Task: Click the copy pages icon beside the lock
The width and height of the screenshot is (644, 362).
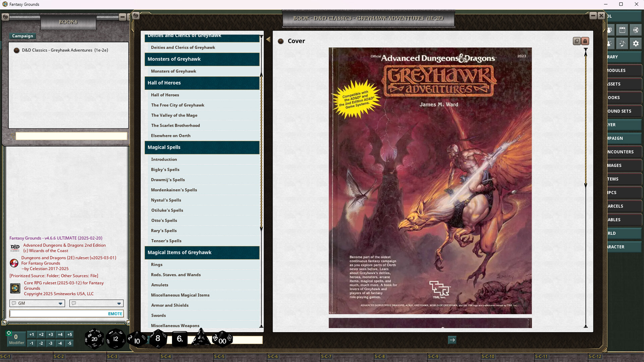Action: [x=577, y=41]
